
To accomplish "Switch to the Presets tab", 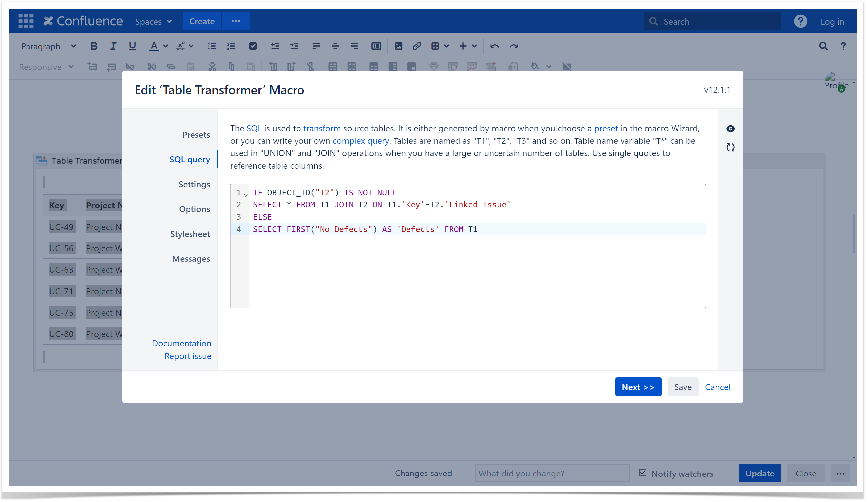I will point(196,135).
